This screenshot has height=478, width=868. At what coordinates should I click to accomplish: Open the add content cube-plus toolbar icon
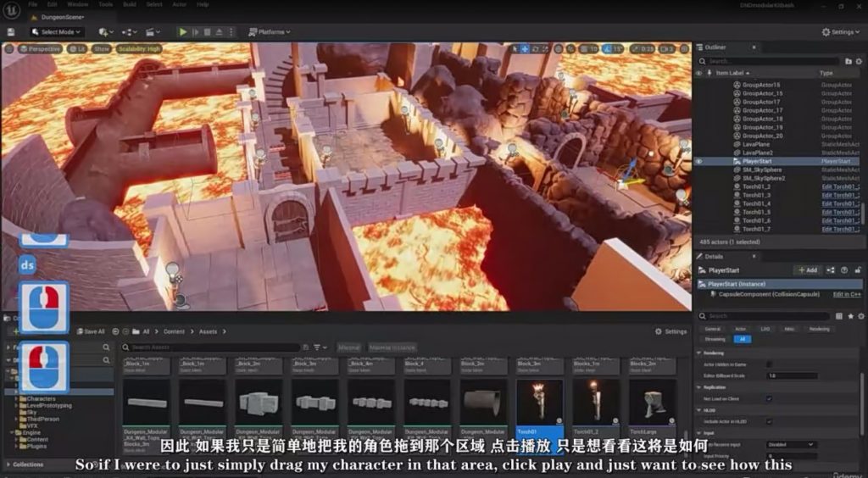105,32
